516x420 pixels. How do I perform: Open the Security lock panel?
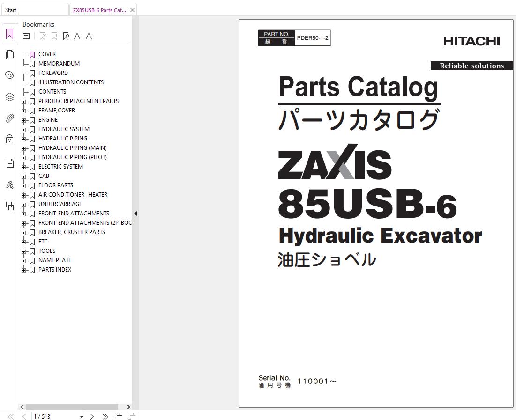pyautogui.click(x=9, y=139)
